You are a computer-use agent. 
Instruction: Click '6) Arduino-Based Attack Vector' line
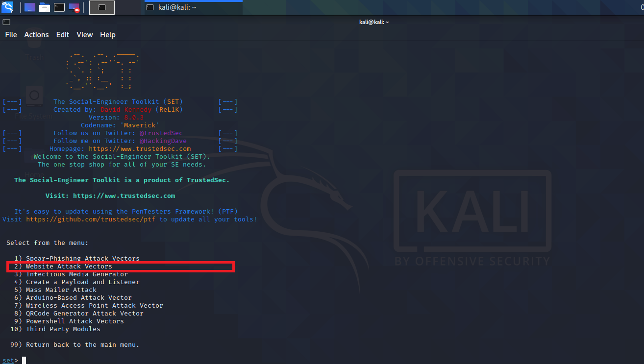pyautogui.click(x=73, y=298)
